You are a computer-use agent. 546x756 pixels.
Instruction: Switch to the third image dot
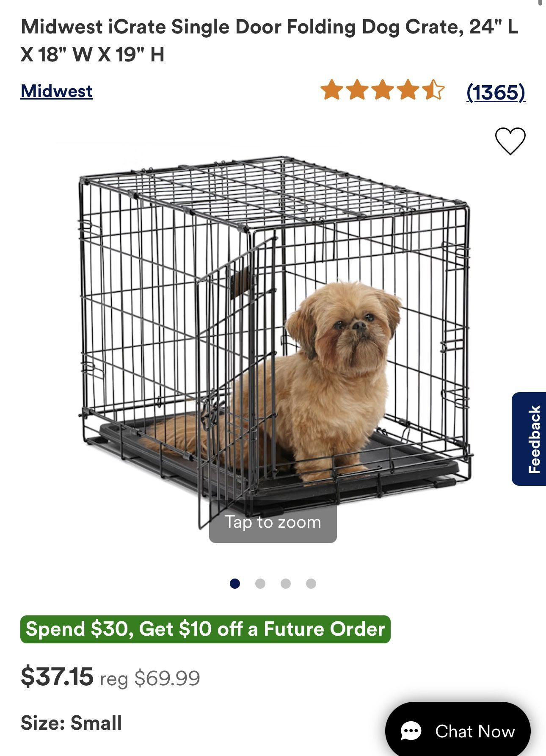[x=286, y=584]
